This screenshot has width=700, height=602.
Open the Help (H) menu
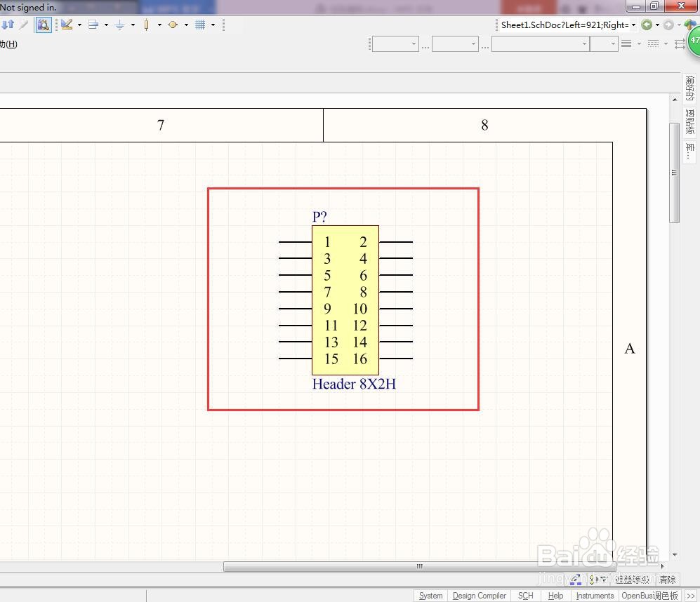pyautogui.click(x=8, y=44)
